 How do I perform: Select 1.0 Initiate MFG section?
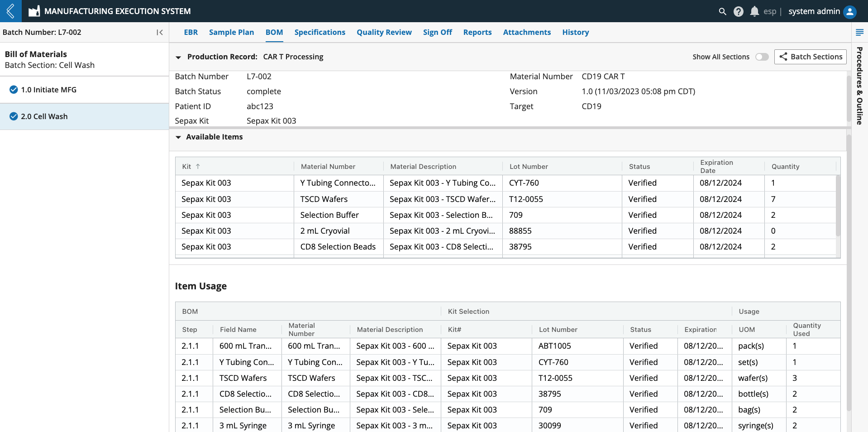coord(84,90)
